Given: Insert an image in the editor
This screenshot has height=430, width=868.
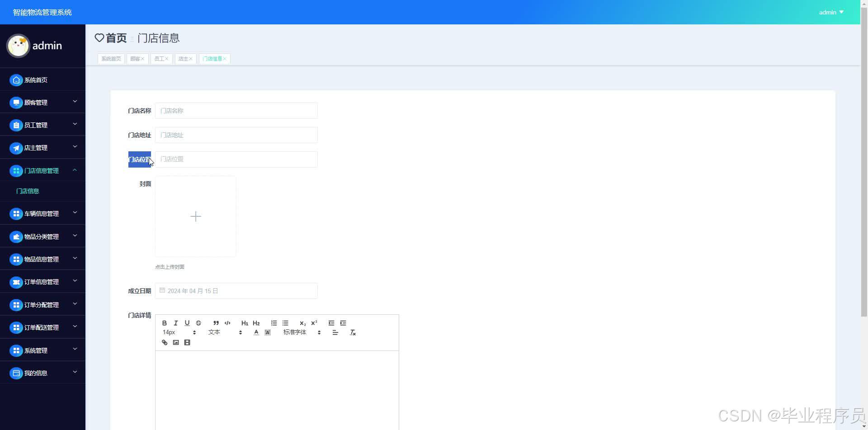Looking at the screenshot, I should coord(176,342).
